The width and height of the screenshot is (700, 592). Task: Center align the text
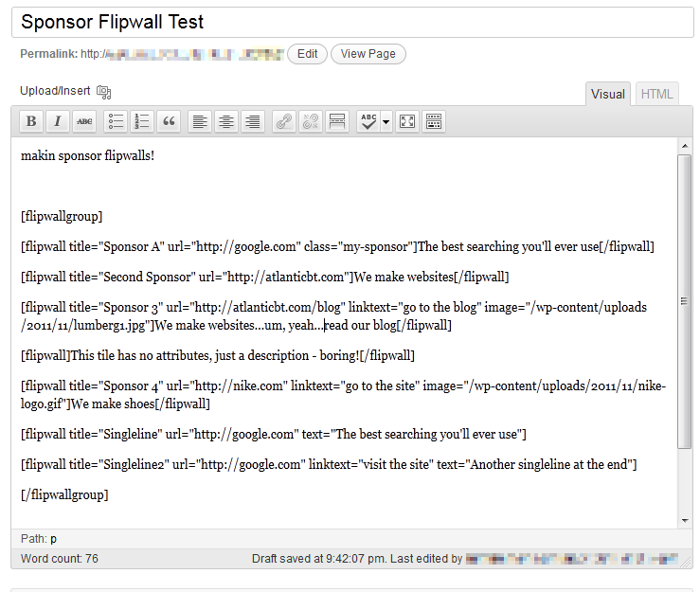coord(226,121)
